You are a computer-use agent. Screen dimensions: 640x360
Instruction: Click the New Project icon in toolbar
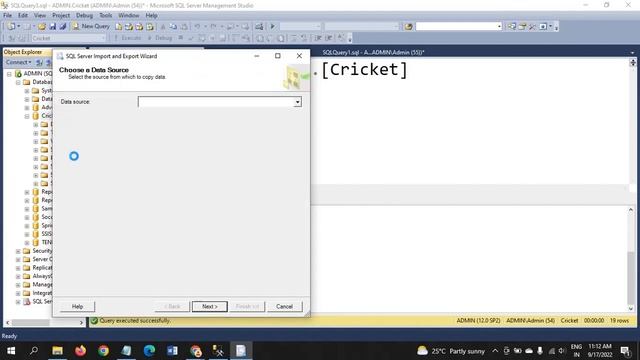pyautogui.click(x=11, y=27)
